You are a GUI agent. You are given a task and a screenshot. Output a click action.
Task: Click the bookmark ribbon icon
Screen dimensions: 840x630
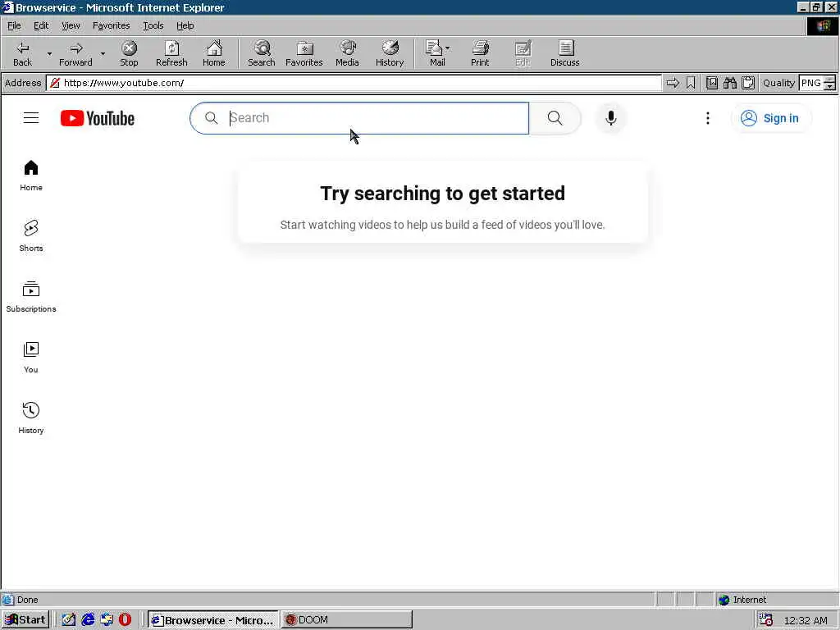coord(691,83)
